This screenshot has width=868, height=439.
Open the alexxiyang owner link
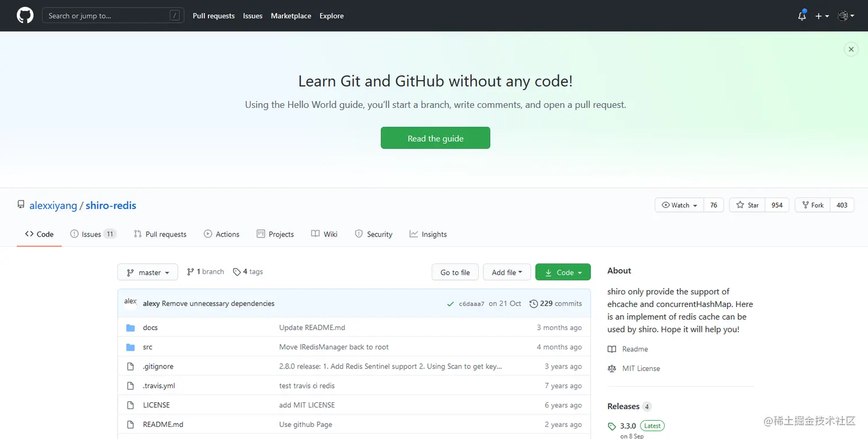pyautogui.click(x=53, y=205)
